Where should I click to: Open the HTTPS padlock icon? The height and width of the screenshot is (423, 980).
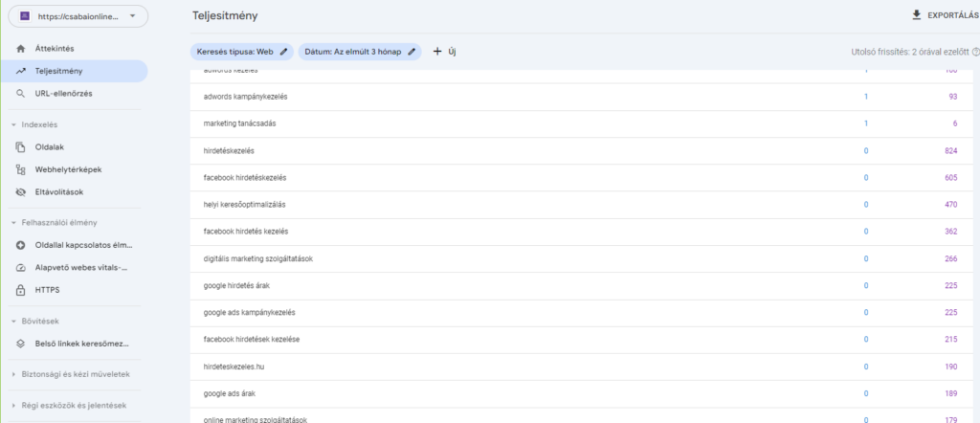point(21,290)
